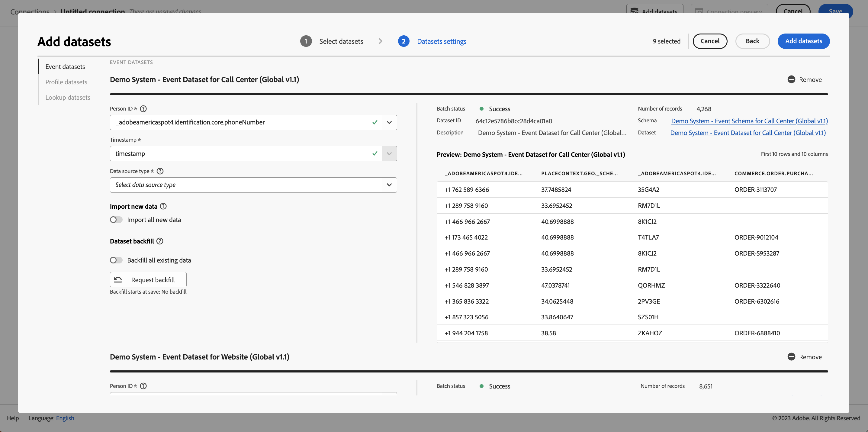Click the value 47.0378741 in preview
The width and height of the screenshot is (868, 432).
(555, 285)
